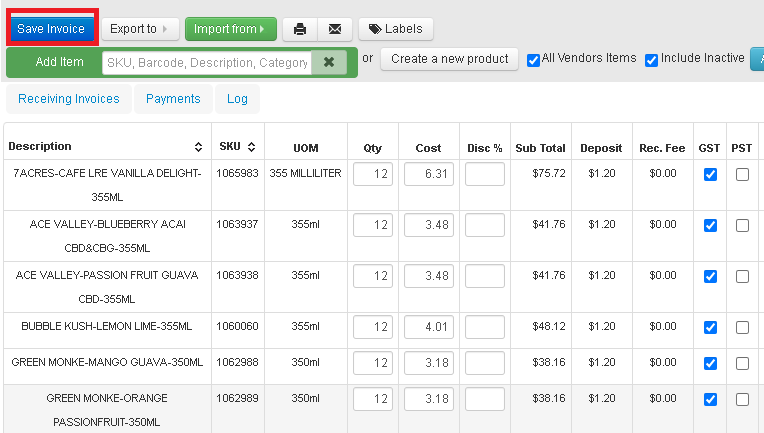
Task: Uncheck GST for Bubble Kush Lemon Lime
Action: tap(710, 327)
